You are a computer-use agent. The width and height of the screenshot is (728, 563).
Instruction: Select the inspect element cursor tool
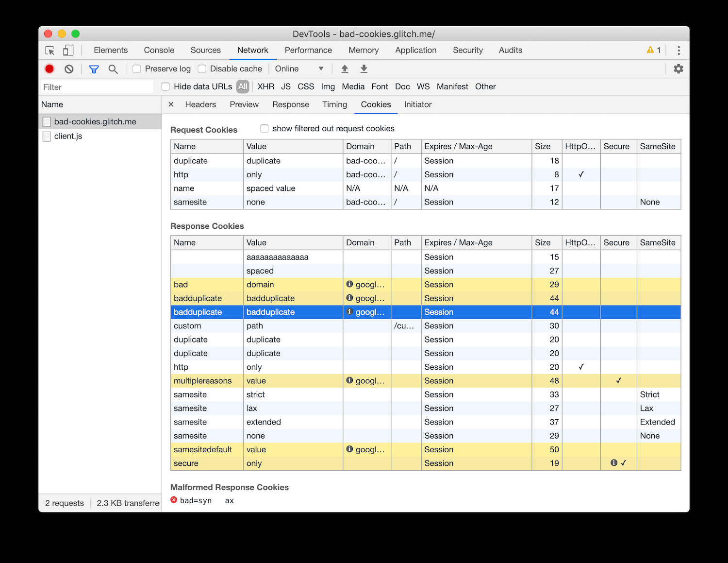(49, 50)
